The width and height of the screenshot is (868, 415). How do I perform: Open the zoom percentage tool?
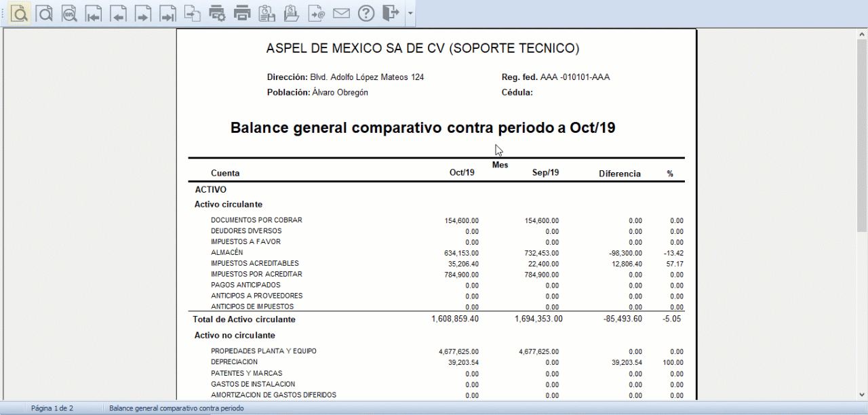point(69,13)
